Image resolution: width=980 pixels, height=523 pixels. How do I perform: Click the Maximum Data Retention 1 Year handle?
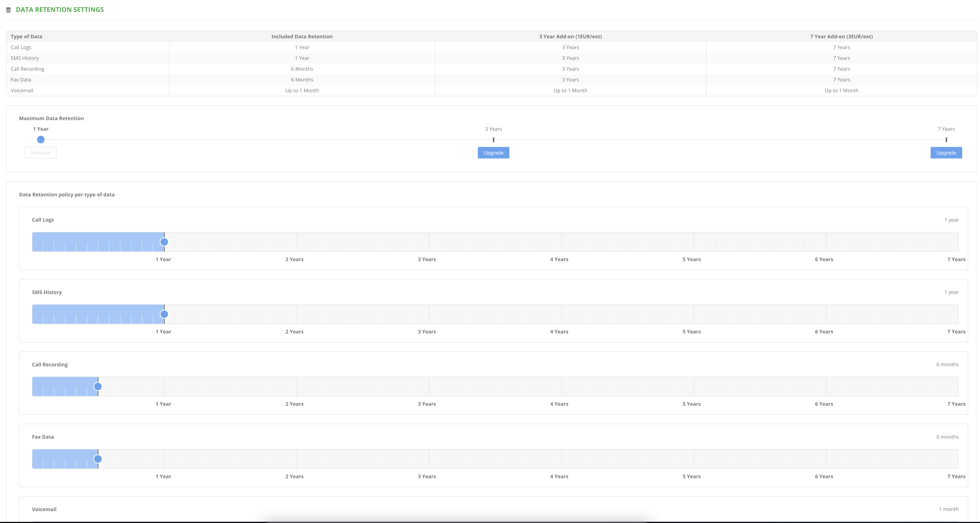coord(41,140)
